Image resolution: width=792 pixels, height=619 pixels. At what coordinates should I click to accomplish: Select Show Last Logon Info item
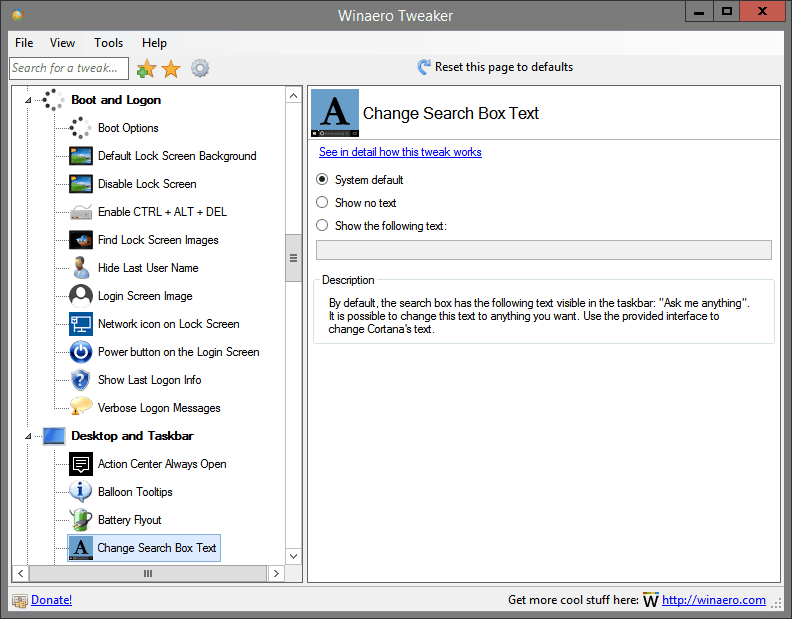[x=150, y=380]
